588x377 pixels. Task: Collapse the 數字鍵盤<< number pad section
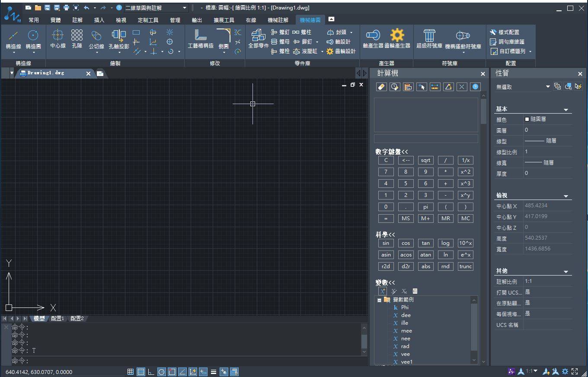click(392, 152)
